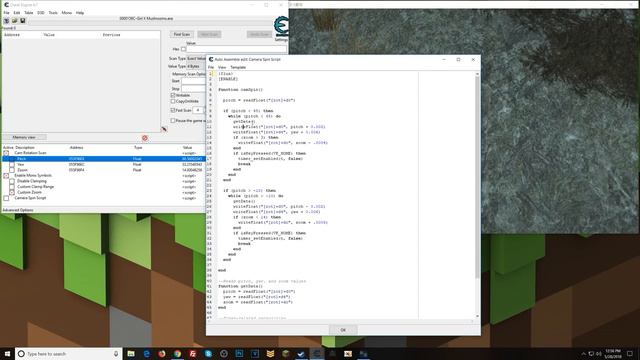Toggle Pause the game while scanning checkbox
Screen dimensions: 640x360
coord(173,121)
